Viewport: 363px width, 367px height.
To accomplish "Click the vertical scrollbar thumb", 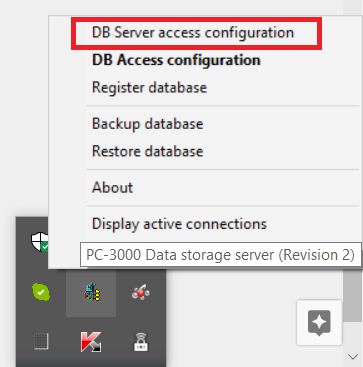I will [353, 295].
